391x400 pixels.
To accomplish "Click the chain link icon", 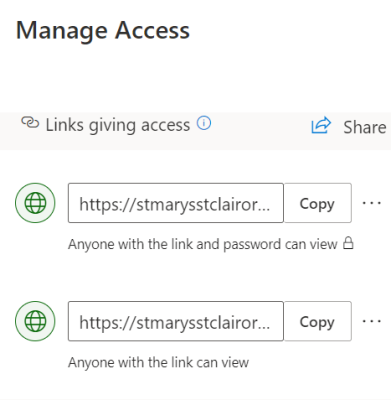I will [x=30, y=122].
